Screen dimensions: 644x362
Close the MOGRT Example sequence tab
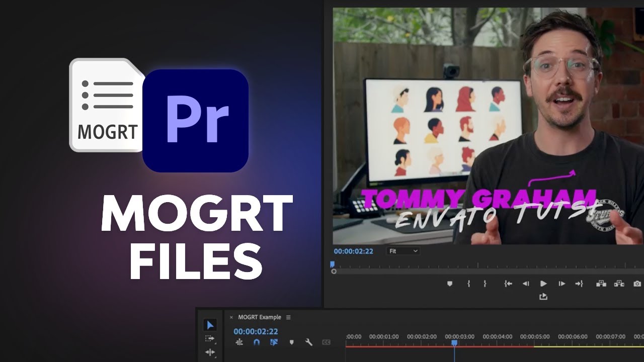pyautogui.click(x=231, y=317)
